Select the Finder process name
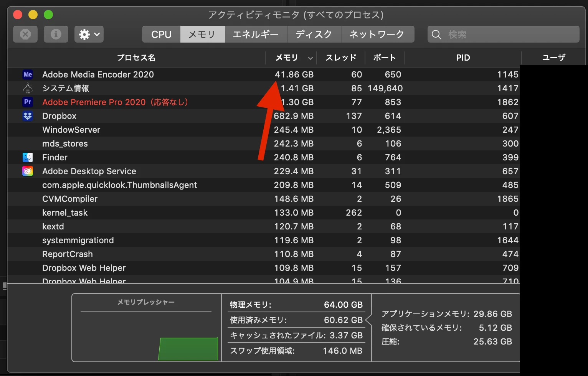Image resolution: width=588 pixels, height=376 pixels. tap(55, 157)
